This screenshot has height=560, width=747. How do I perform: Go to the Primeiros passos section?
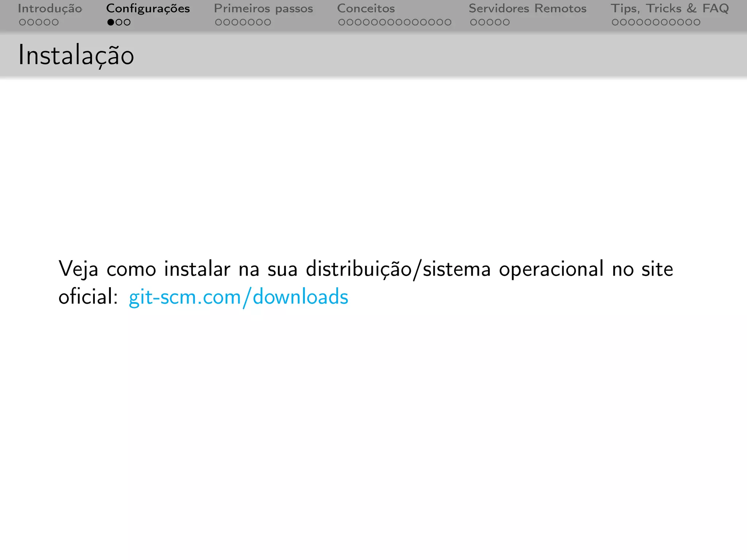click(263, 8)
